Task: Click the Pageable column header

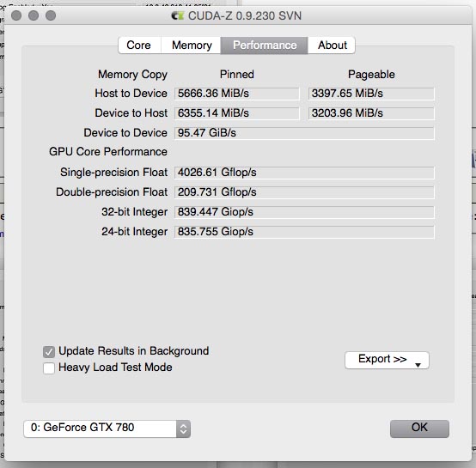Action: [x=371, y=75]
